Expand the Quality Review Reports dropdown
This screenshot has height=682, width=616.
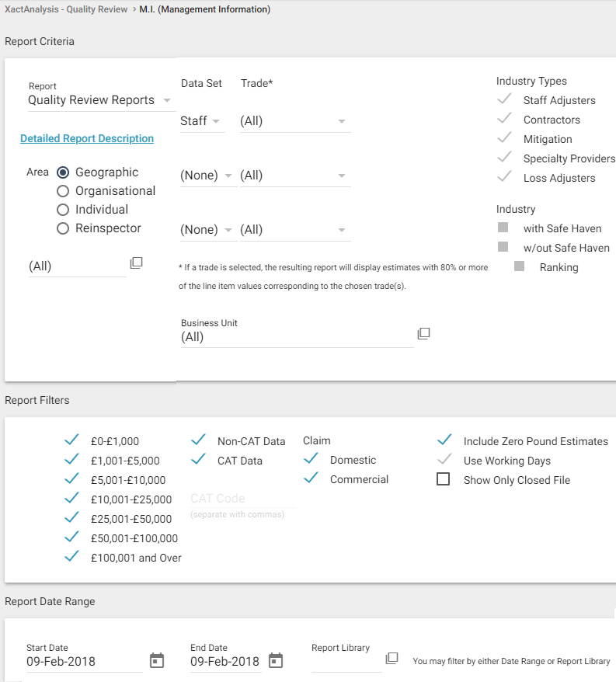pyautogui.click(x=167, y=100)
